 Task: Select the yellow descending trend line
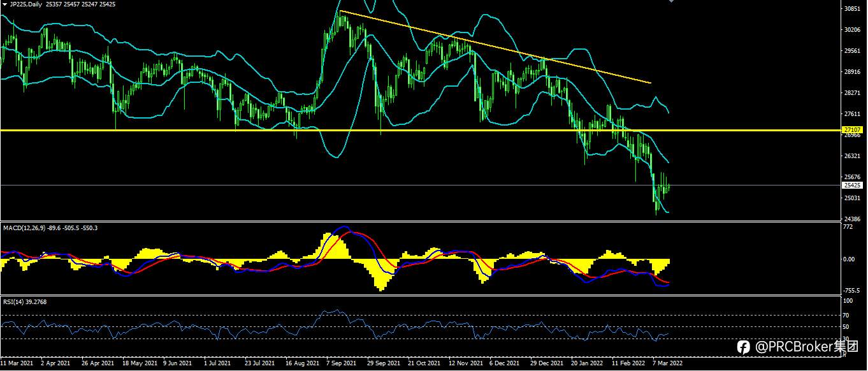click(495, 47)
